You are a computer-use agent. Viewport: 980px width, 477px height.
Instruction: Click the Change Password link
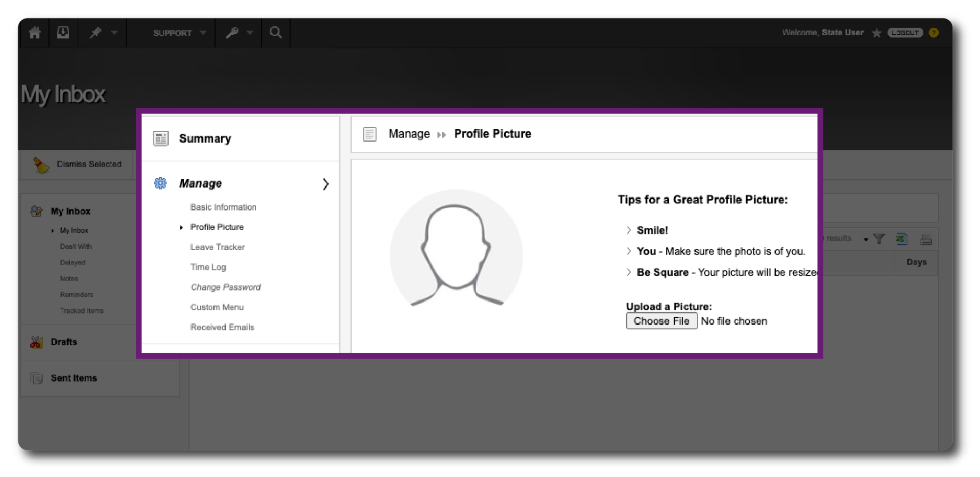point(225,287)
